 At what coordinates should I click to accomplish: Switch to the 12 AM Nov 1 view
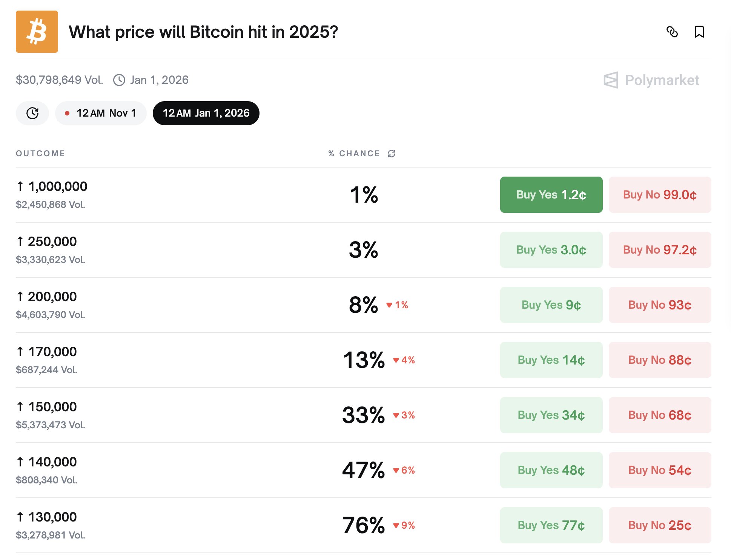pos(100,112)
